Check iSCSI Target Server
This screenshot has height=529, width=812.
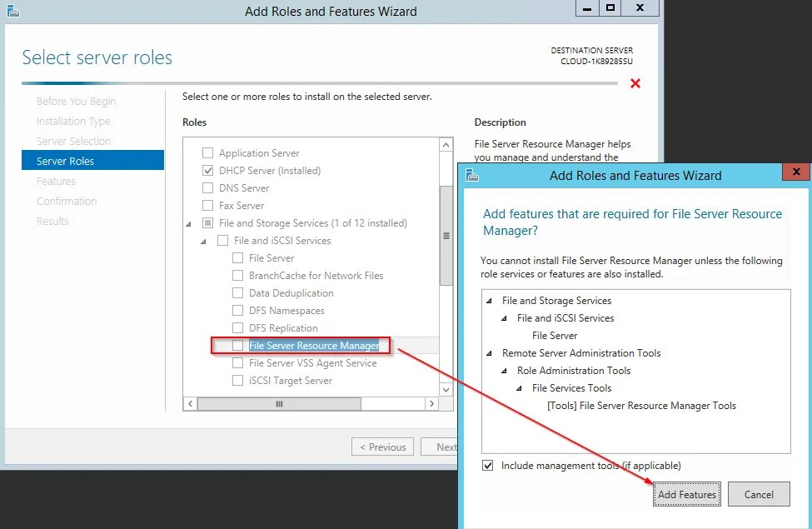[x=237, y=381]
